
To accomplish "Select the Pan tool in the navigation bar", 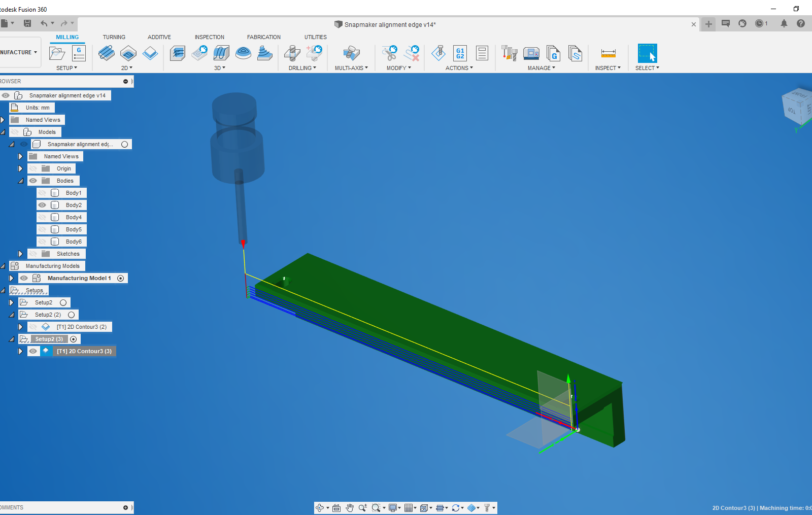I will (x=349, y=507).
